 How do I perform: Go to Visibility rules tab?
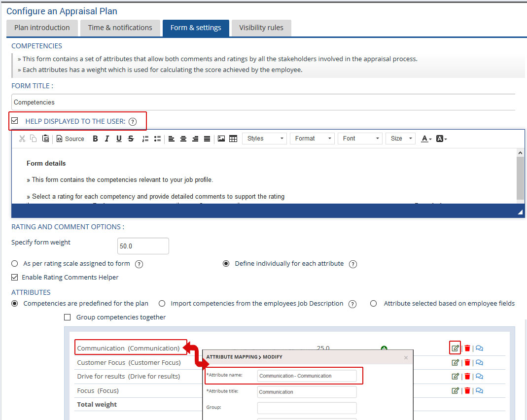(261, 28)
